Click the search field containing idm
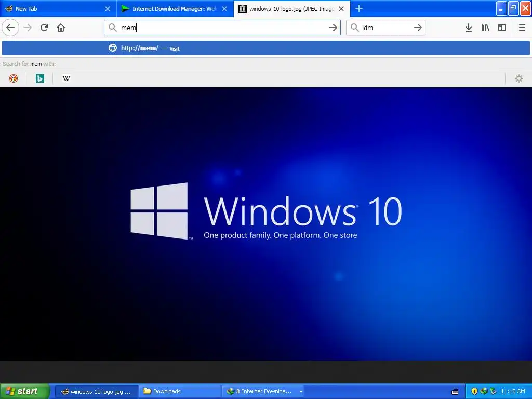 pyautogui.click(x=385, y=28)
